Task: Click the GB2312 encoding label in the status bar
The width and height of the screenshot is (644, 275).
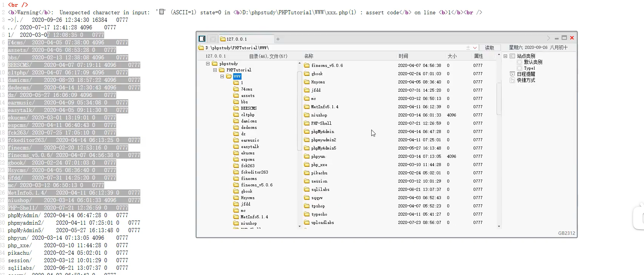Action: tap(567, 233)
